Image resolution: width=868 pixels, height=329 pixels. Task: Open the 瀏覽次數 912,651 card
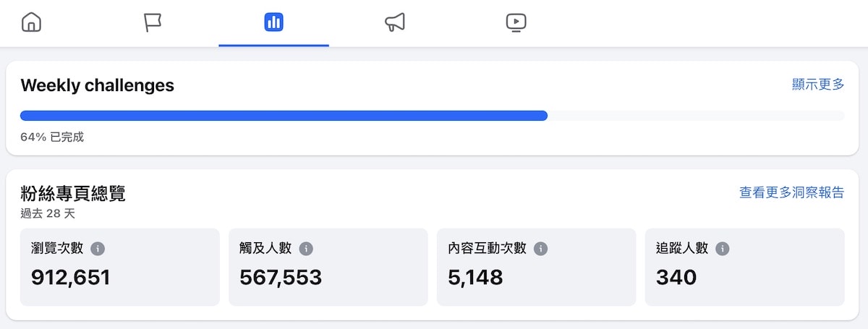(x=120, y=267)
